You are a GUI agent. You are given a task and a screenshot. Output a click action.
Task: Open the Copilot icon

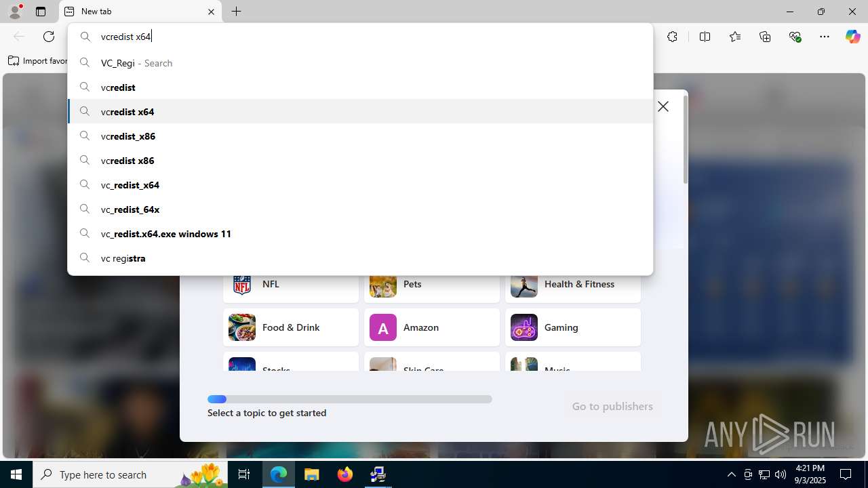[852, 37]
